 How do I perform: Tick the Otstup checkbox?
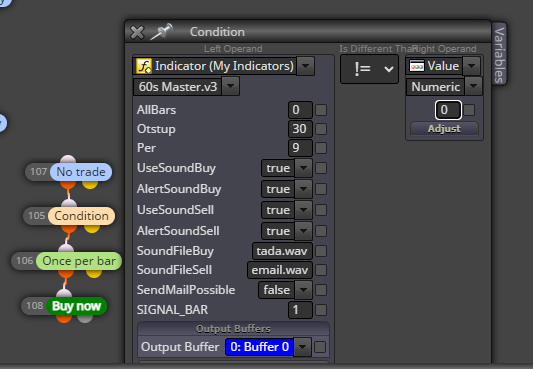(321, 129)
